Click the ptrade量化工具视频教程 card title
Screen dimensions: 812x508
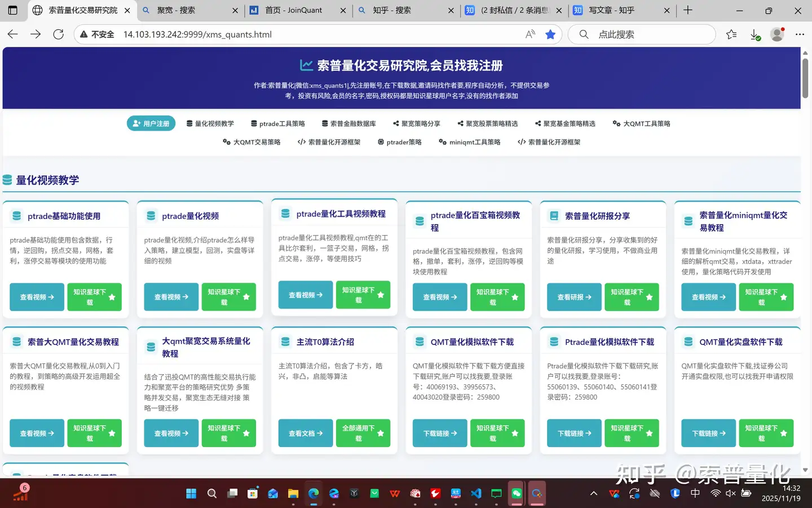(x=341, y=214)
